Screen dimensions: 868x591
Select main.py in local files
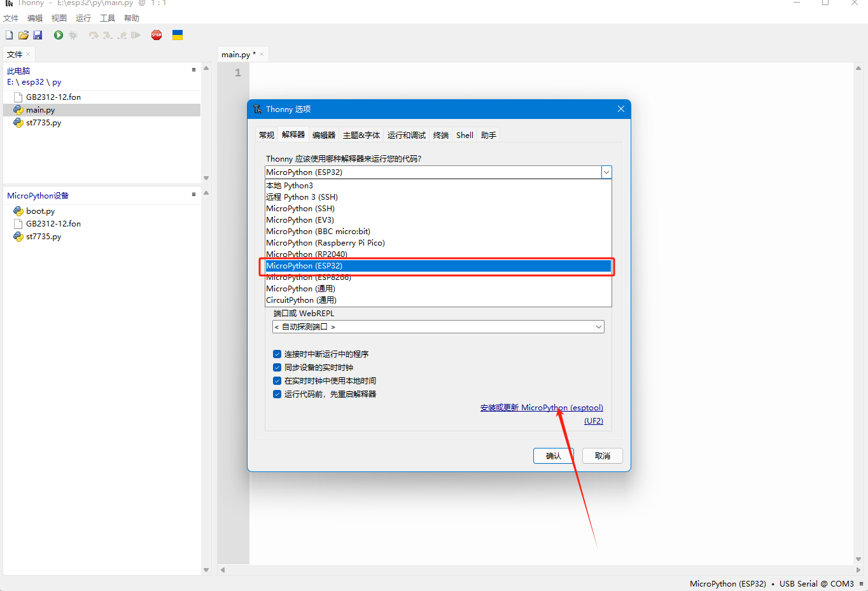102,110
